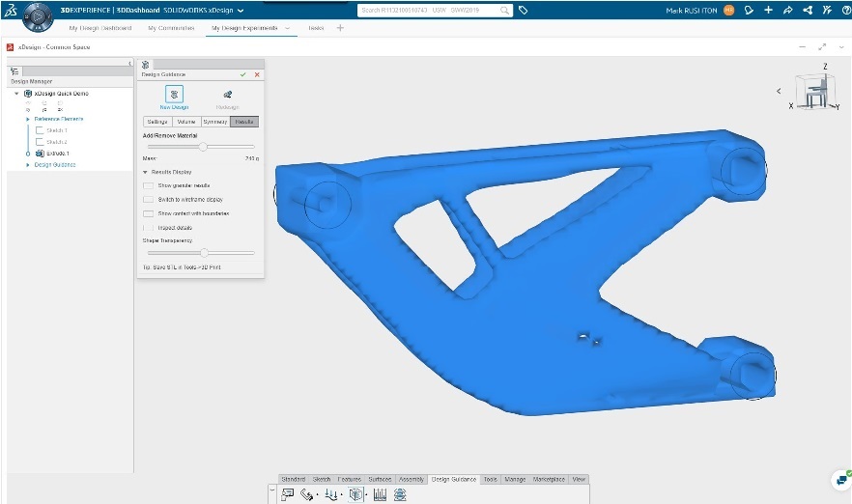This screenshot has height=504, width=852.
Task: Click the green checkmark to confirm Design Guidance
Action: point(243,74)
